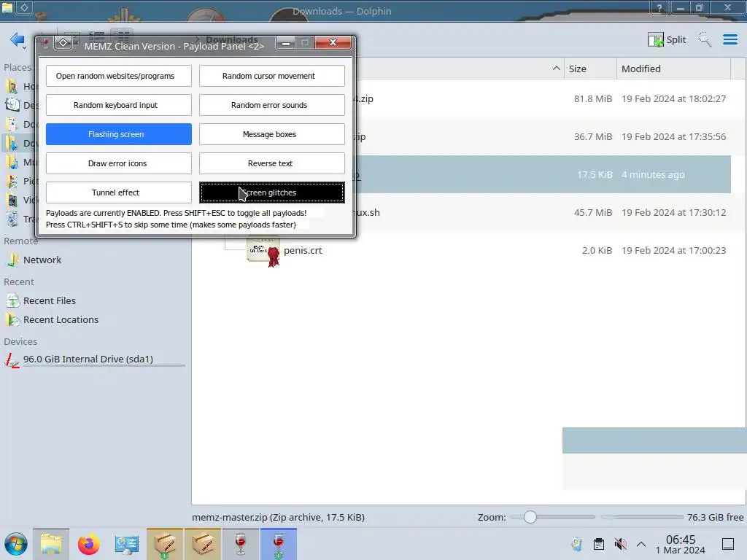Image resolution: width=747 pixels, height=560 pixels.
Task: Sort files by Size column
Action: [x=590, y=69]
